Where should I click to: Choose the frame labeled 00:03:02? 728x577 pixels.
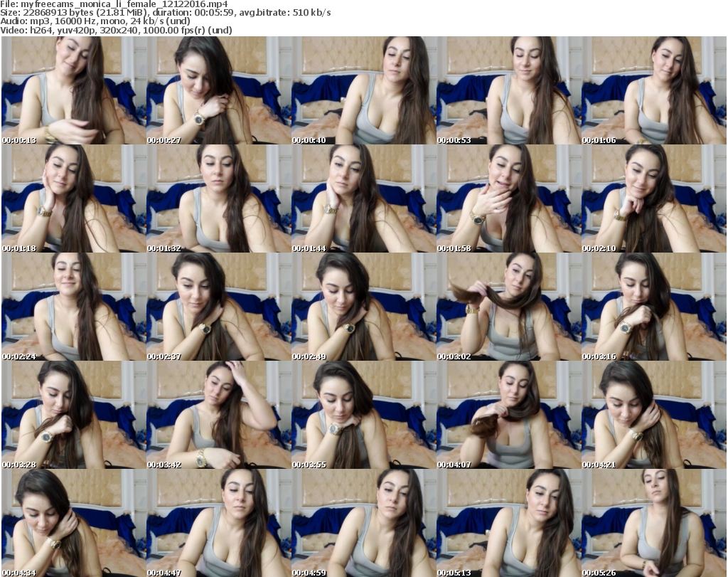click(508, 307)
